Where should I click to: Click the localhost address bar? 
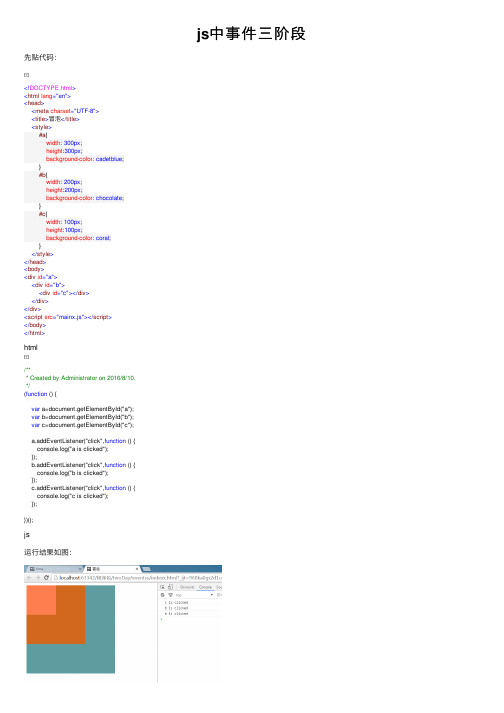pyautogui.click(x=136, y=577)
